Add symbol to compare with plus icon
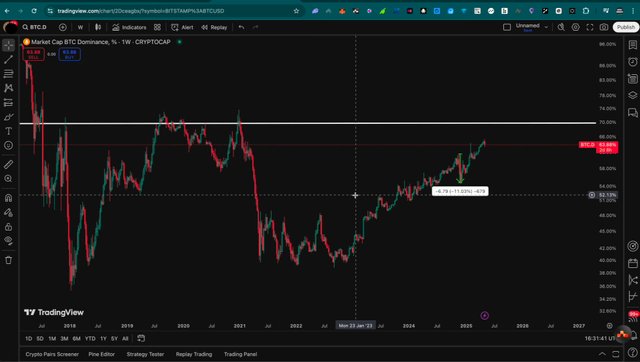 62,27
